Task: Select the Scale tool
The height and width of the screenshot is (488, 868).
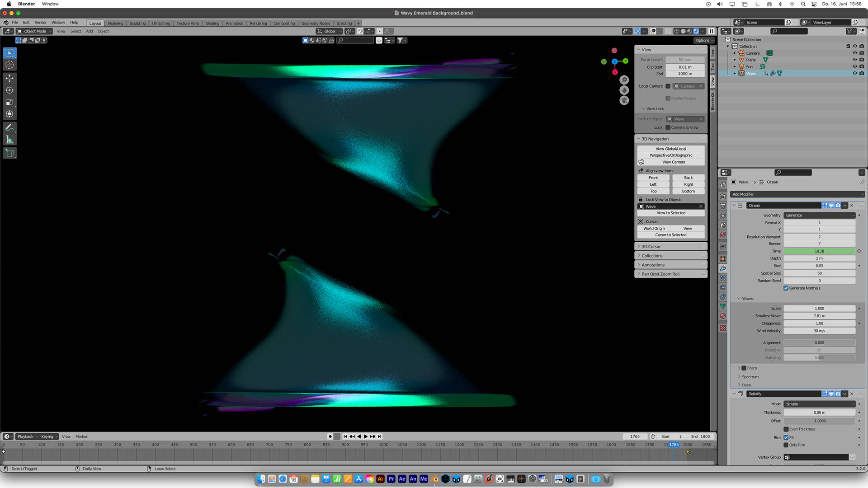Action: (x=9, y=102)
